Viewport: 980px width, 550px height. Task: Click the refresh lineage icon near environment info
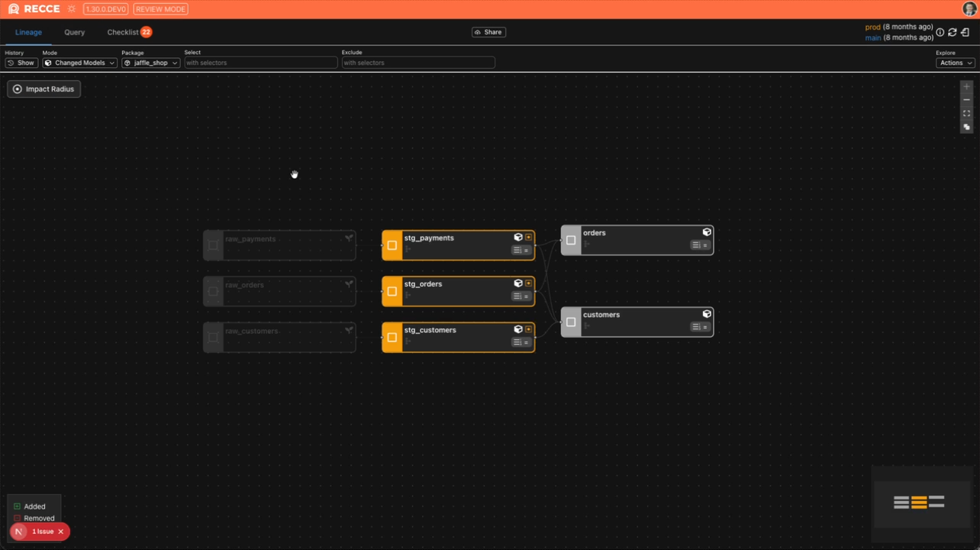click(952, 32)
